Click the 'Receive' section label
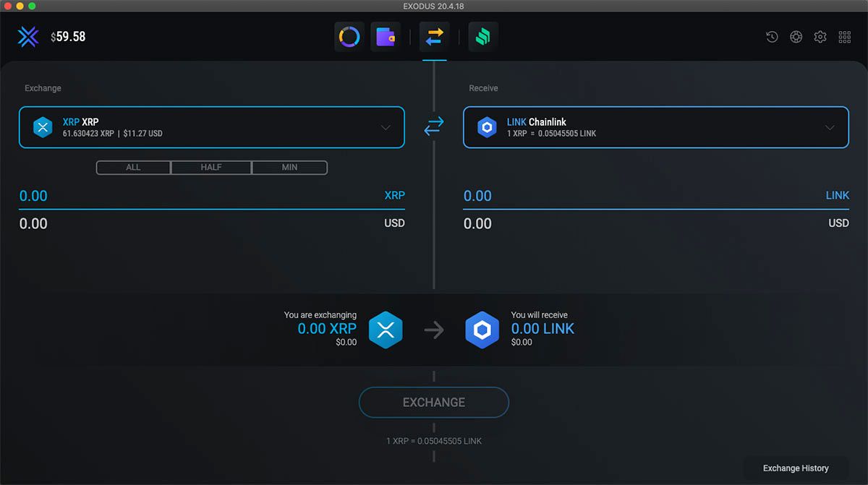 pyautogui.click(x=483, y=88)
